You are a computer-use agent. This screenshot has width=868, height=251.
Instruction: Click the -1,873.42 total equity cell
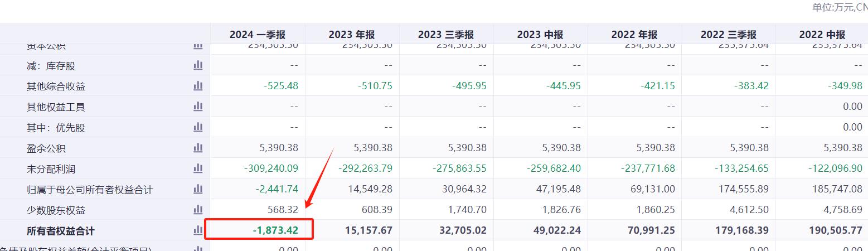(x=275, y=231)
